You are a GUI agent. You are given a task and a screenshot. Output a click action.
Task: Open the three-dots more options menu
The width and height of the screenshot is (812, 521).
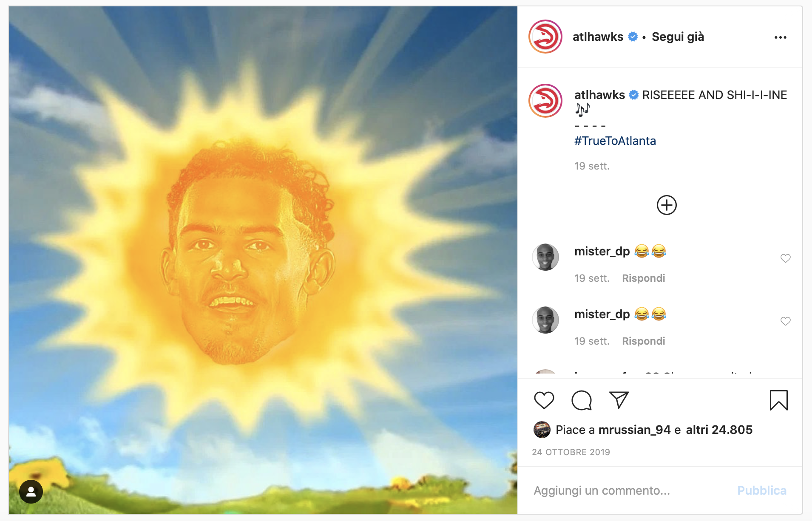(780, 37)
